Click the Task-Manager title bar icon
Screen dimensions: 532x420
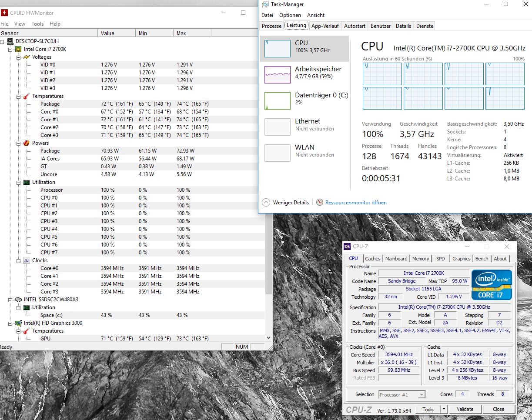(265, 4)
